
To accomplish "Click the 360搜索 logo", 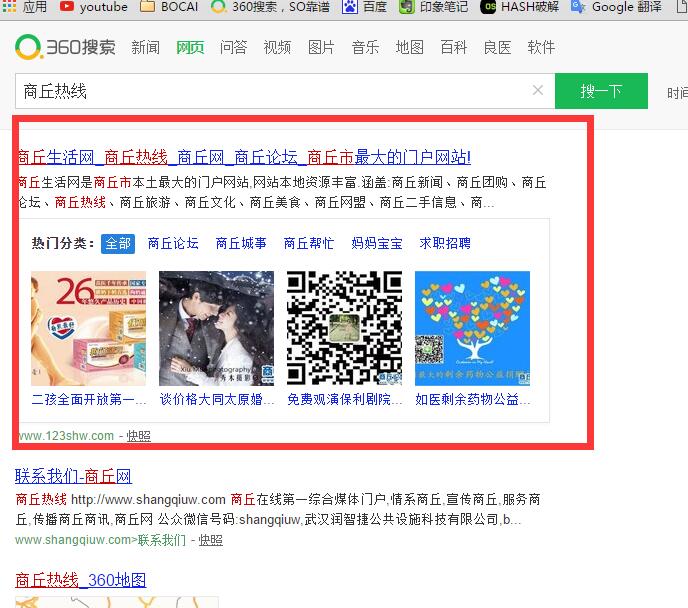I will point(65,47).
